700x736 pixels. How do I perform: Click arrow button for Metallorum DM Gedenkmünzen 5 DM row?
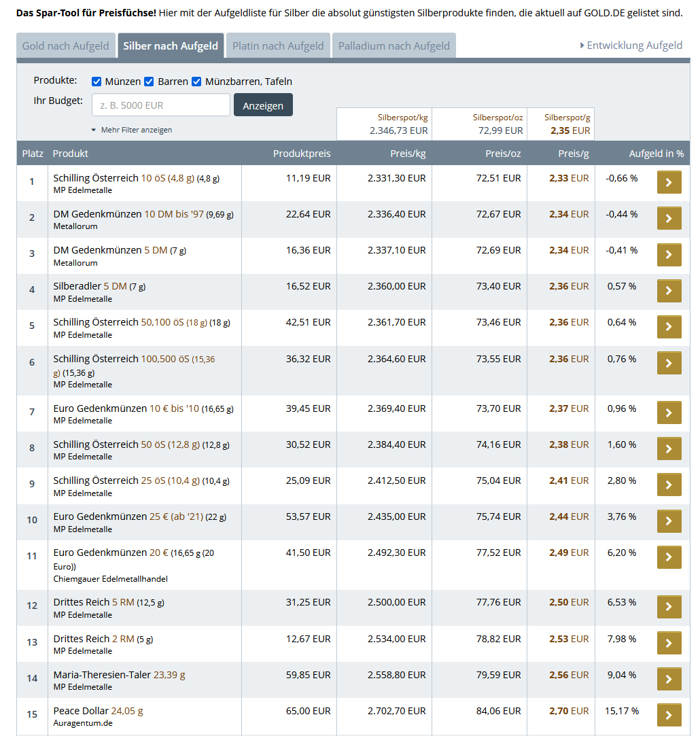coord(669,254)
